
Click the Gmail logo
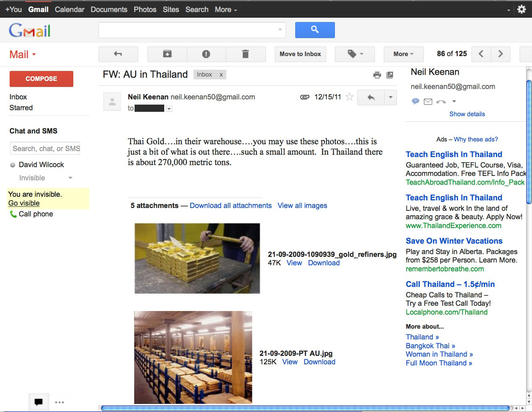click(x=30, y=30)
